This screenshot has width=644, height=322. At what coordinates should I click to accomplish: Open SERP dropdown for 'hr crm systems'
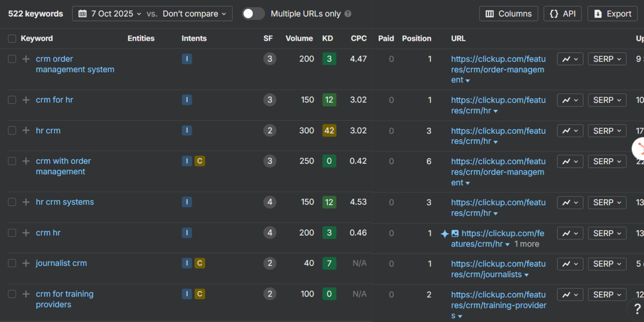tap(607, 202)
